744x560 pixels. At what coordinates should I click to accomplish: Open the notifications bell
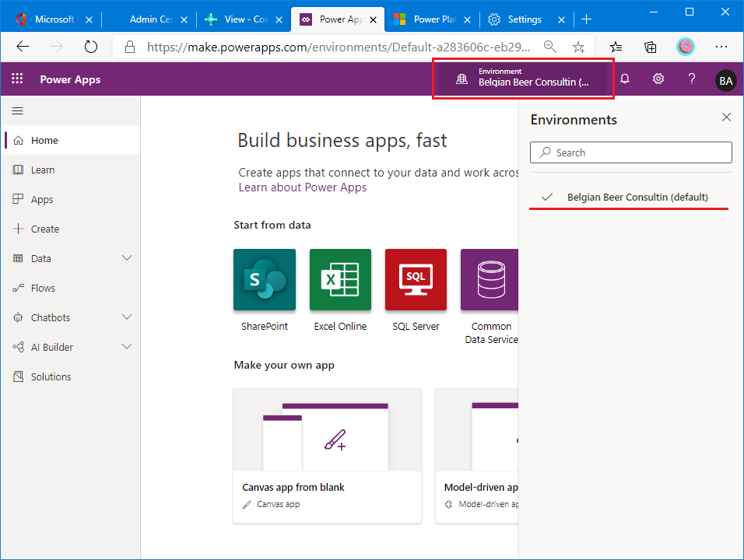[x=625, y=79]
